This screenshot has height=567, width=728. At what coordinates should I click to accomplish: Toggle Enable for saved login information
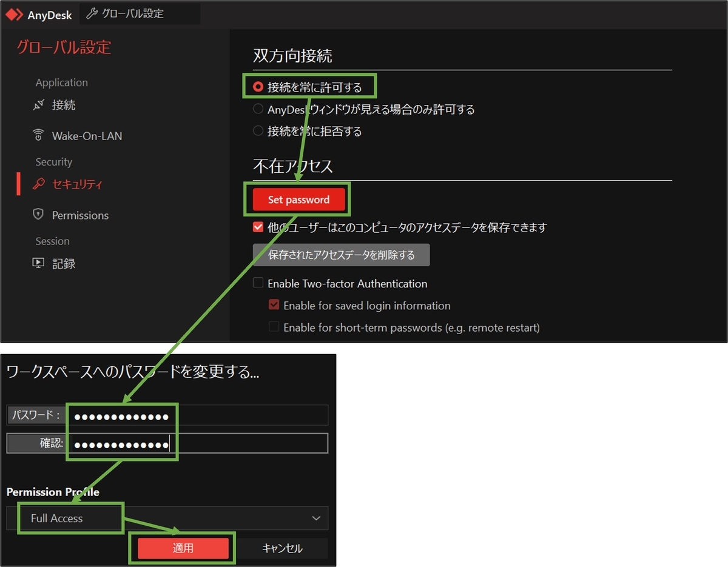pos(274,305)
